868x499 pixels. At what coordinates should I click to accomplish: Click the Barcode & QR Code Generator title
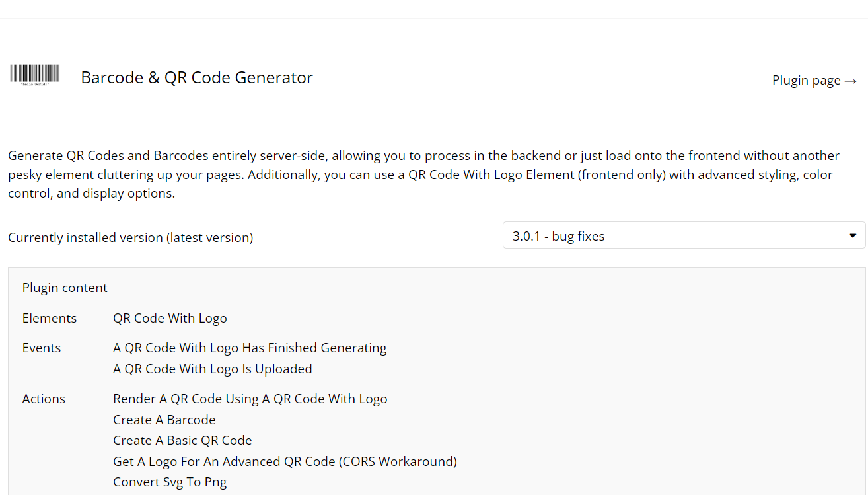(197, 78)
